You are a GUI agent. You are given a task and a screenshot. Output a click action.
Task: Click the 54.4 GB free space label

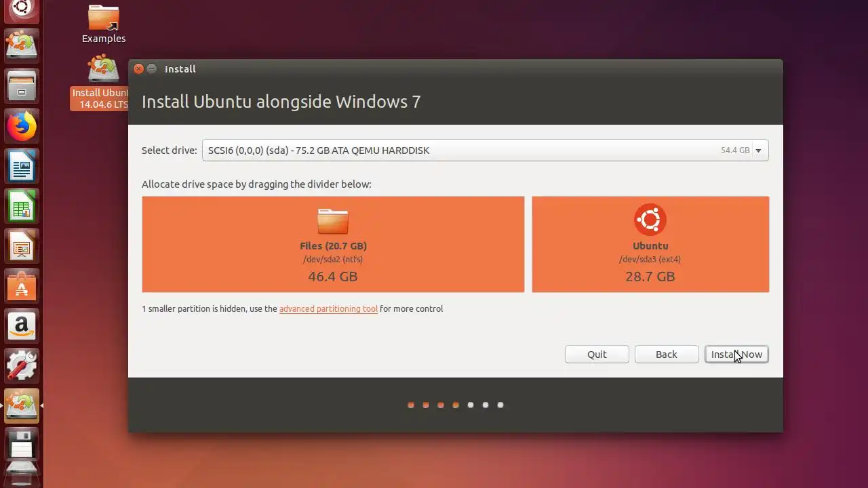pos(735,150)
